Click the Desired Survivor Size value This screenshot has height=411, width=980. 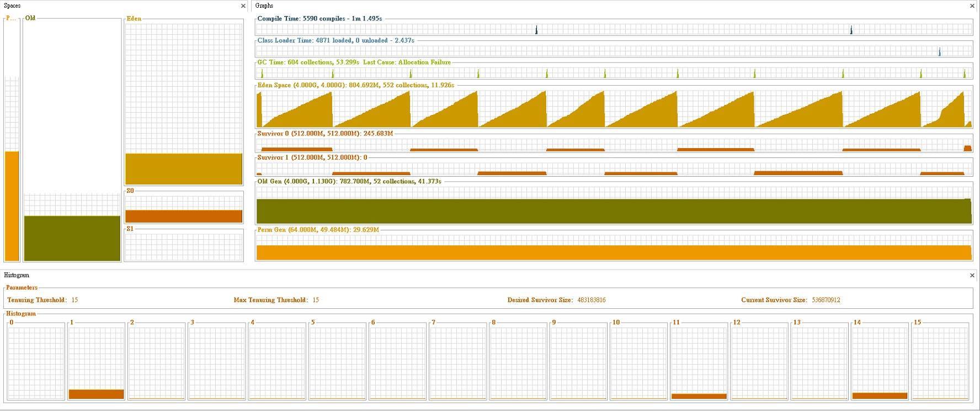coord(591,300)
